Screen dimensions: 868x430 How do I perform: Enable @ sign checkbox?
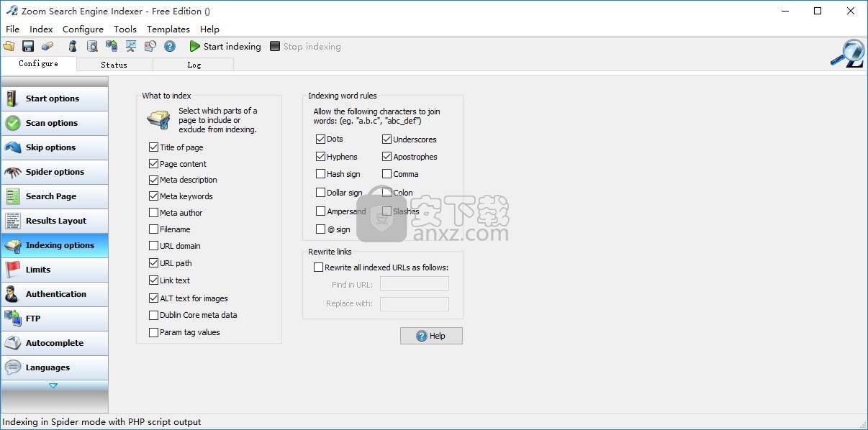click(x=320, y=229)
